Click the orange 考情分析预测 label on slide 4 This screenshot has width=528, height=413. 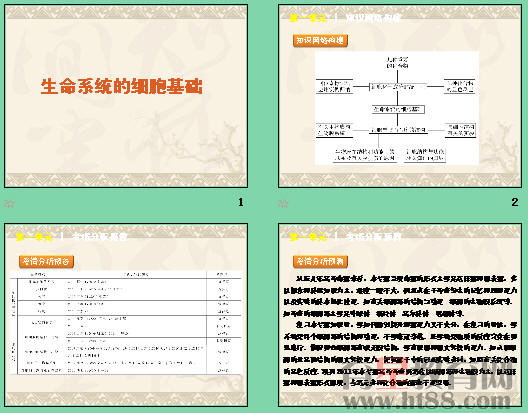(320, 262)
